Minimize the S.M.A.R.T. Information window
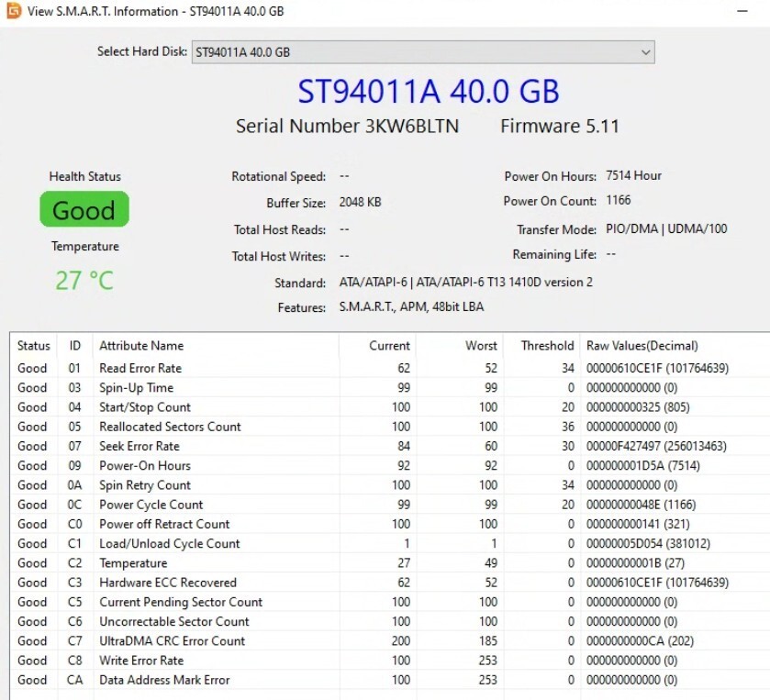 [742, 11]
